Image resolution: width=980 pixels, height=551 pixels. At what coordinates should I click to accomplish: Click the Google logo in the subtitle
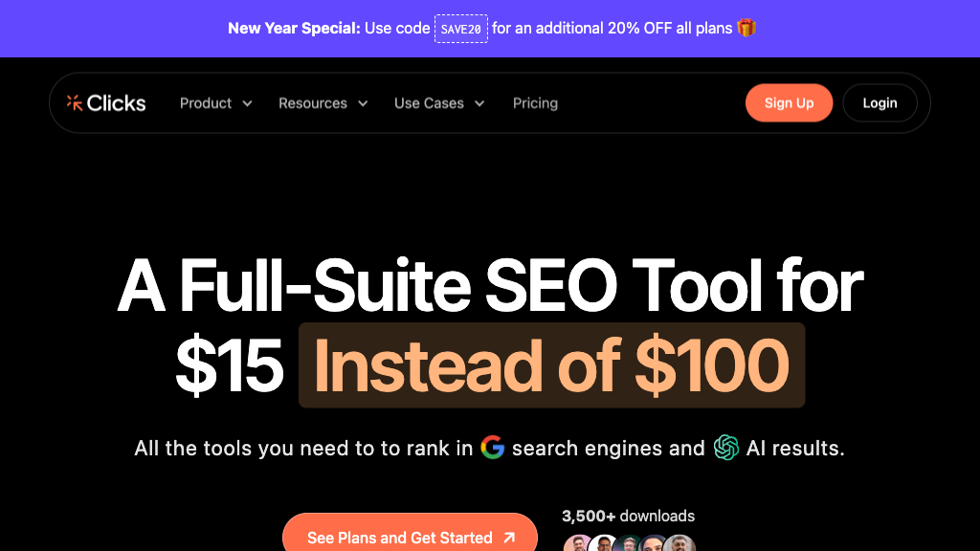pyautogui.click(x=493, y=448)
